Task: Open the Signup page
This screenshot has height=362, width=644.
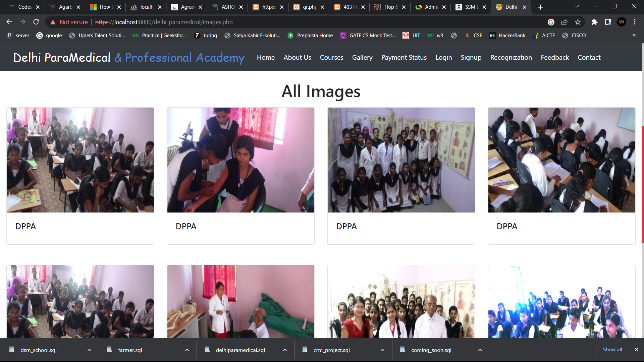Action: [471, 57]
